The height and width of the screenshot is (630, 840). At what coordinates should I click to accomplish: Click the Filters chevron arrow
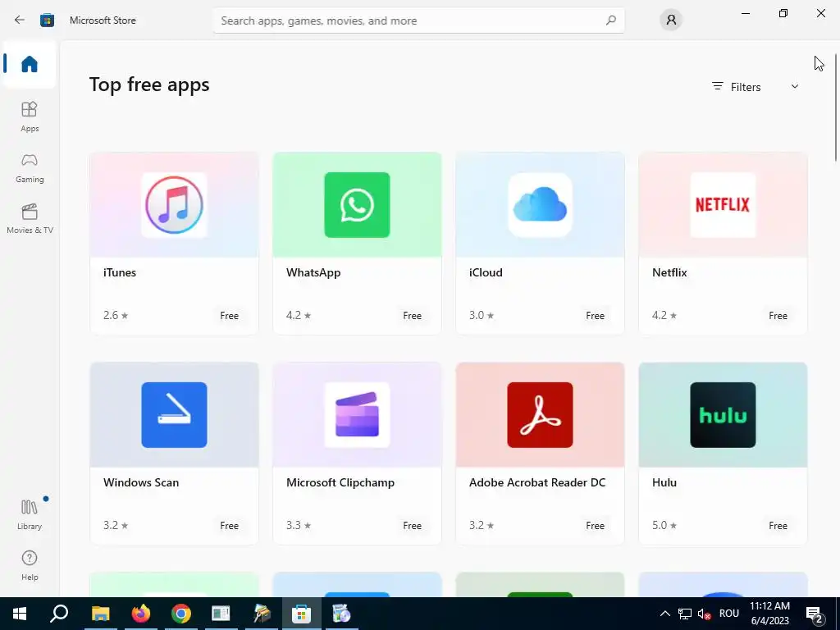click(x=795, y=86)
